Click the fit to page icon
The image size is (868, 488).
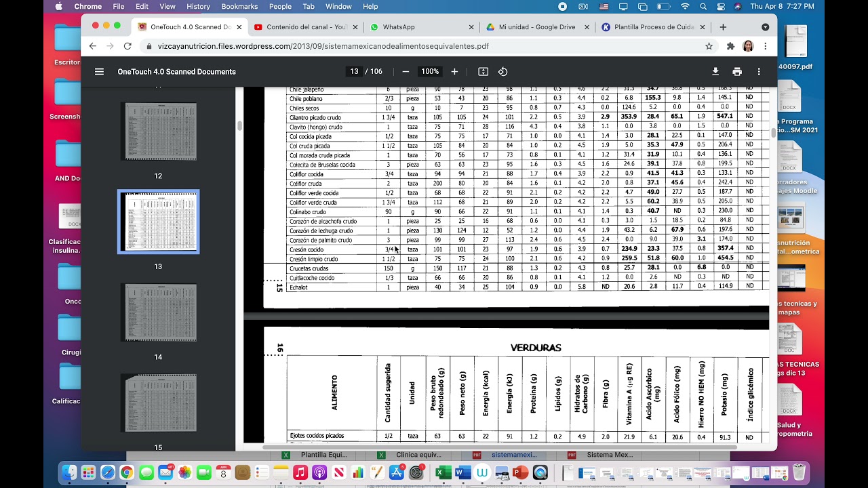pos(483,71)
